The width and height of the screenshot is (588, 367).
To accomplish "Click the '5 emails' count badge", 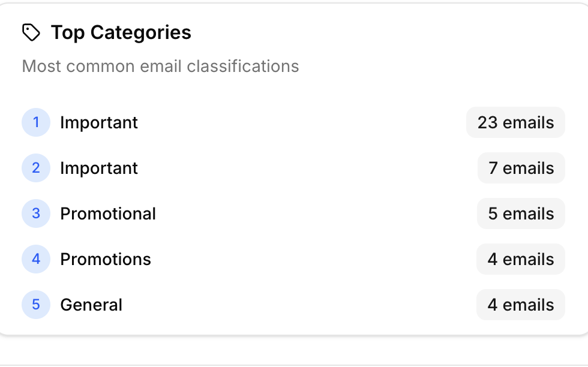I will [521, 213].
